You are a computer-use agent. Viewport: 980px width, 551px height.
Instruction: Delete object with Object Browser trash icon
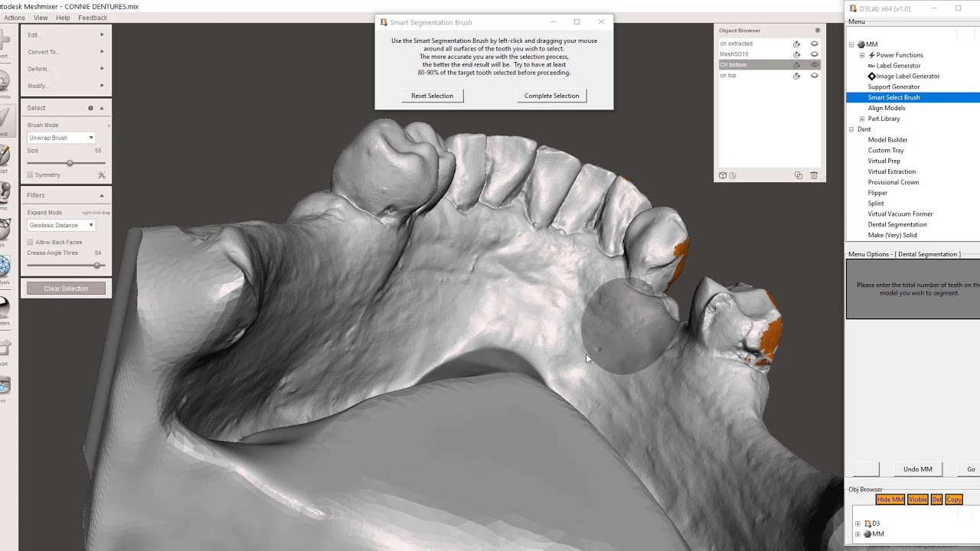pyautogui.click(x=814, y=175)
